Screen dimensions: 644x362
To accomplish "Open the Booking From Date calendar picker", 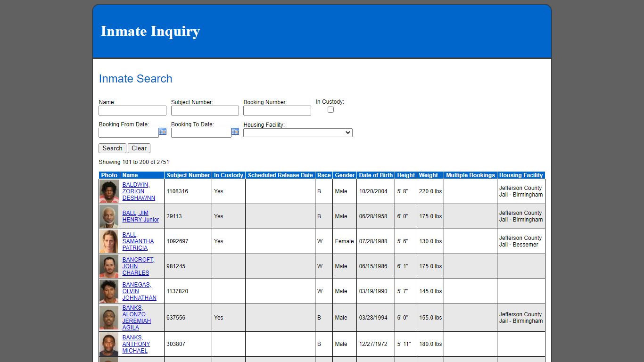I will point(163,132).
